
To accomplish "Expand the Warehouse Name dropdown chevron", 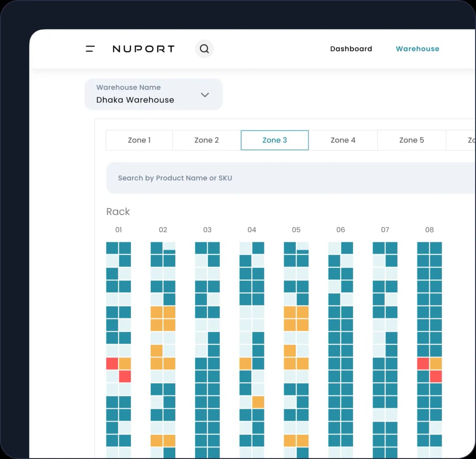I will pos(205,95).
